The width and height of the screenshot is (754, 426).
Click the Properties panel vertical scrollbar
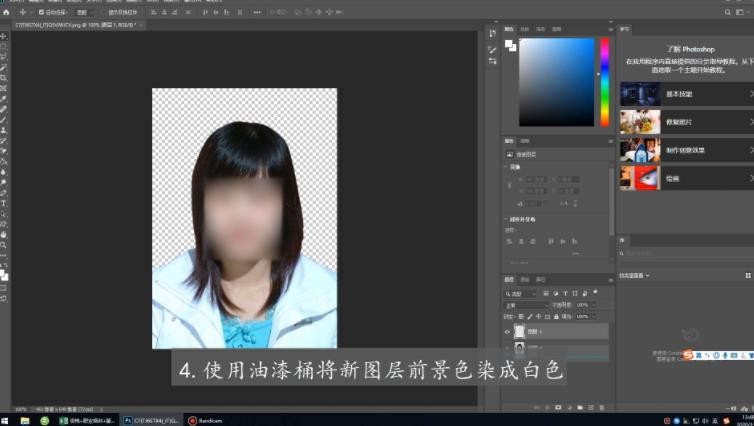pyautogui.click(x=611, y=201)
